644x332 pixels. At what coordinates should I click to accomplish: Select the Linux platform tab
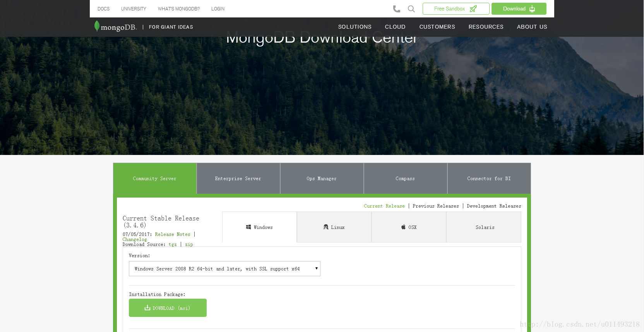[x=334, y=227]
